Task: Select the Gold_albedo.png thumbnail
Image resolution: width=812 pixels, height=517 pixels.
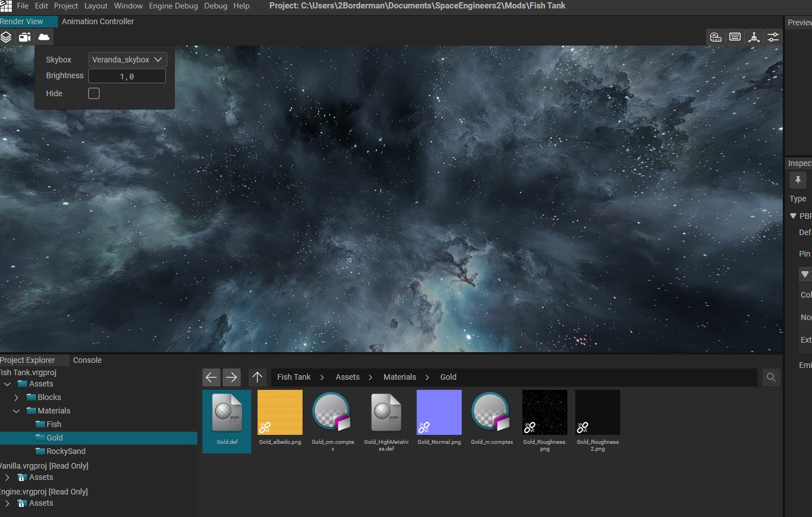Action: tap(280, 412)
